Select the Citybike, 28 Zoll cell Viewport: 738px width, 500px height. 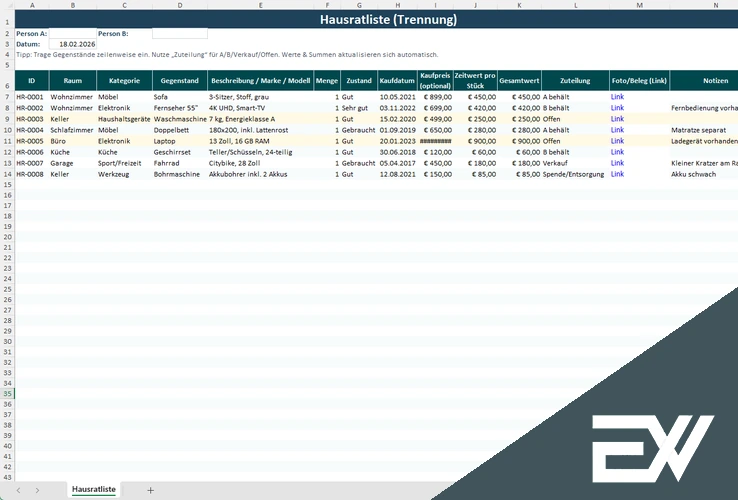click(260, 163)
